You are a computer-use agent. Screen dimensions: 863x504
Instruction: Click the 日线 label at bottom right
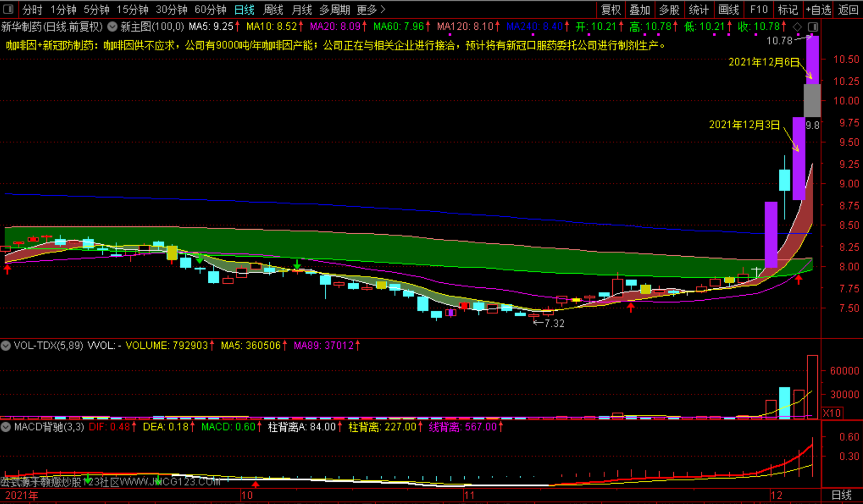842,495
